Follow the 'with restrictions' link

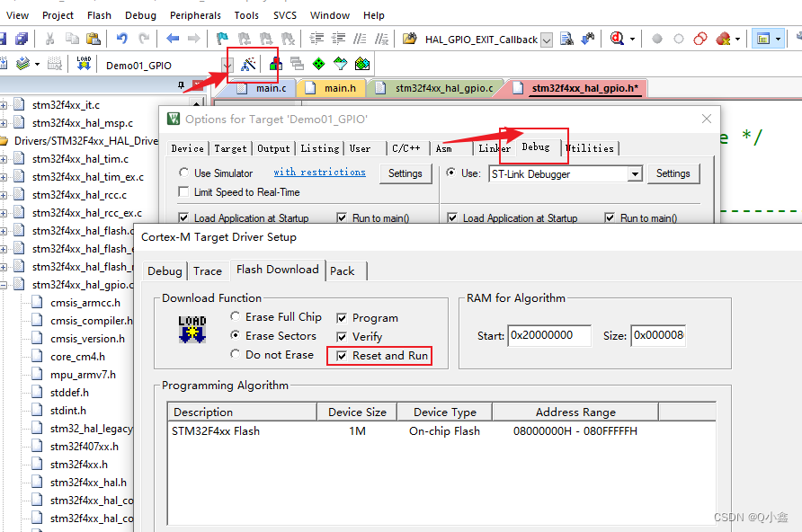click(320, 173)
